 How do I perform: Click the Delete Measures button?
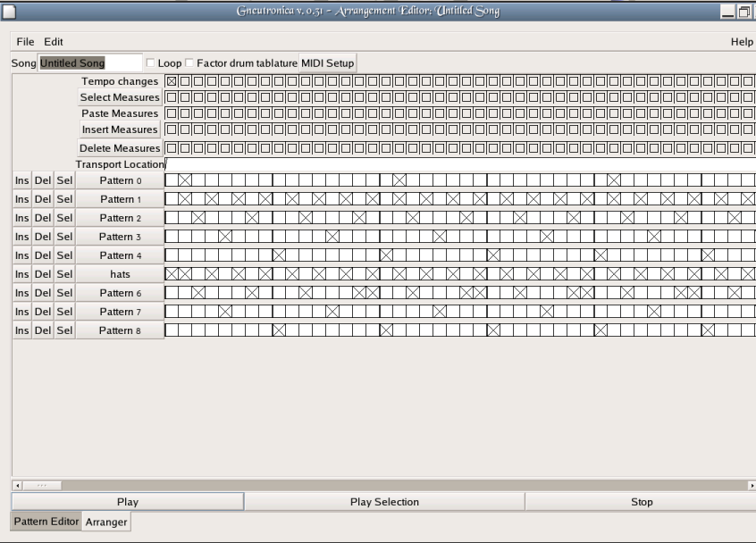point(120,148)
